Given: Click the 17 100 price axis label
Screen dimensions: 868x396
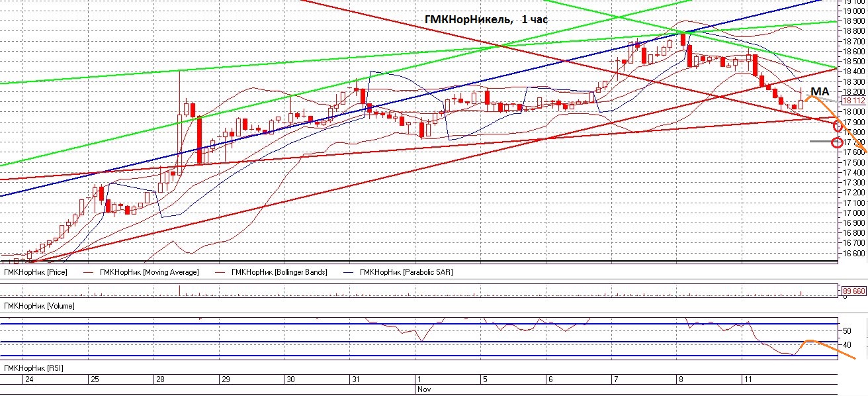Looking at the screenshot, I should [x=854, y=203].
